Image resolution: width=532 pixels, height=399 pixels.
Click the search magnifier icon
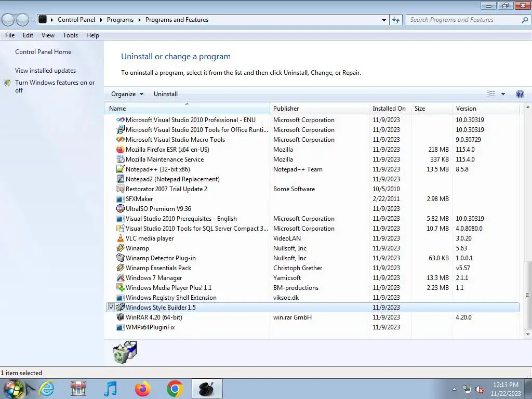525,20
